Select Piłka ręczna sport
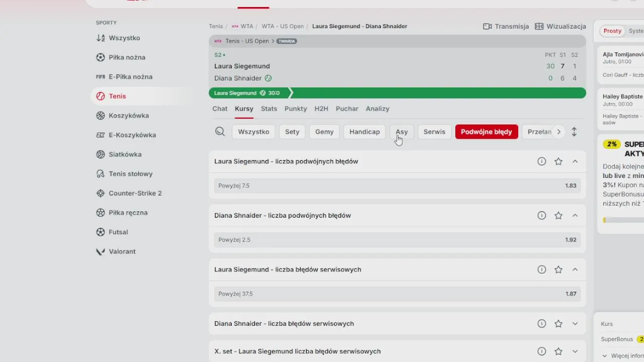 pyautogui.click(x=122, y=213)
